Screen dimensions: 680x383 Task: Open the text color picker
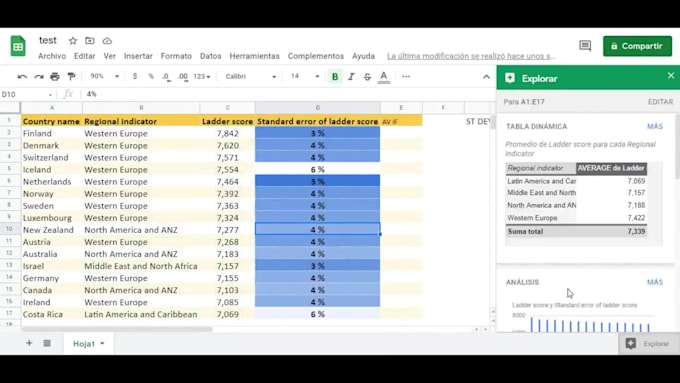[x=384, y=77]
